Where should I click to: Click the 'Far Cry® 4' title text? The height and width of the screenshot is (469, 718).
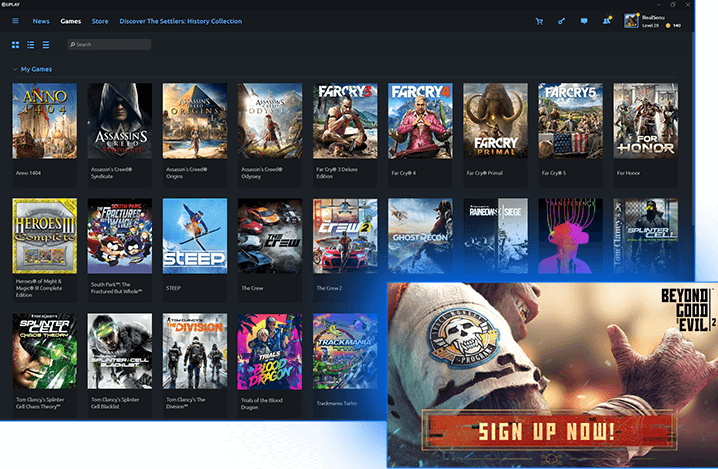click(403, 173)
